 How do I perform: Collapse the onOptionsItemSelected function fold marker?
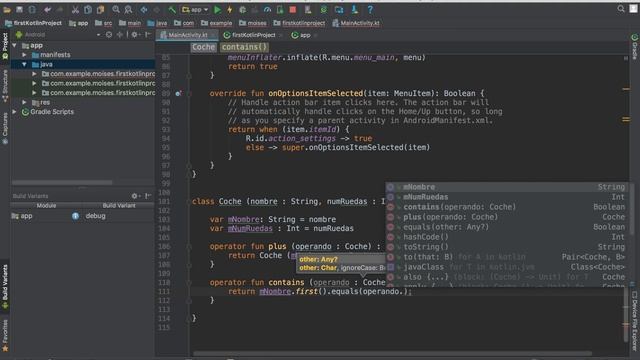coord(189,93)
